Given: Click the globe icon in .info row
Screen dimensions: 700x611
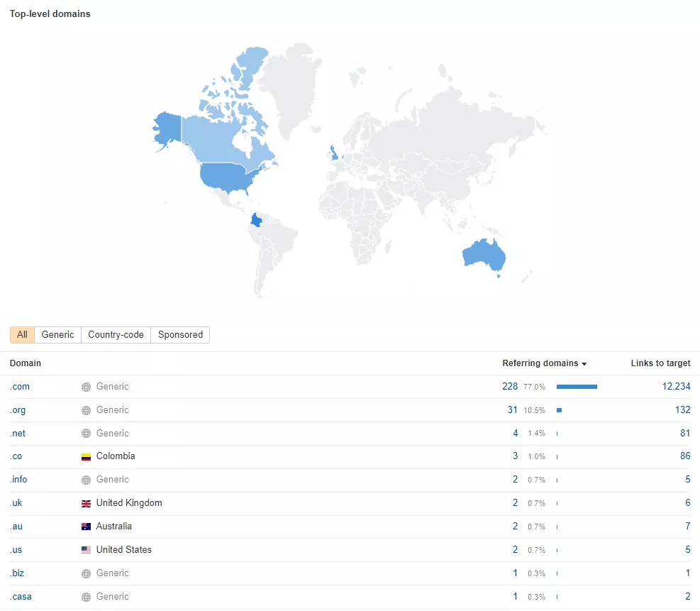Looking at the screenshot, I should click(x=86, y=480).
